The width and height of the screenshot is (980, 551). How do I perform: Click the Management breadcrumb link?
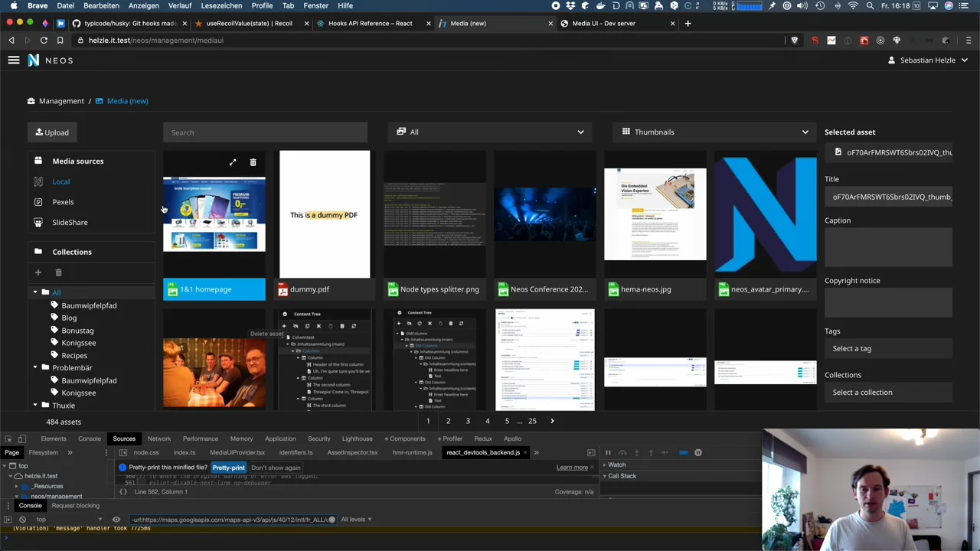pos(61,101)
